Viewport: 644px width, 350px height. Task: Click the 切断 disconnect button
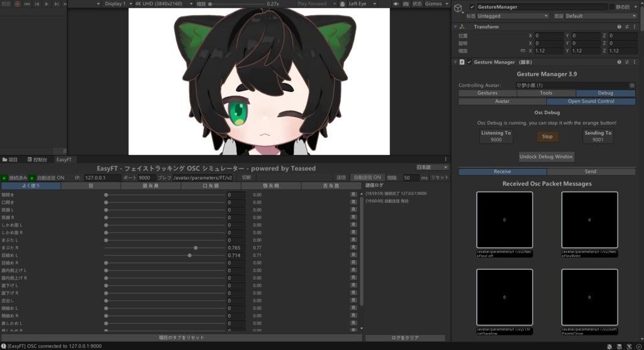[x=246, y=178]
